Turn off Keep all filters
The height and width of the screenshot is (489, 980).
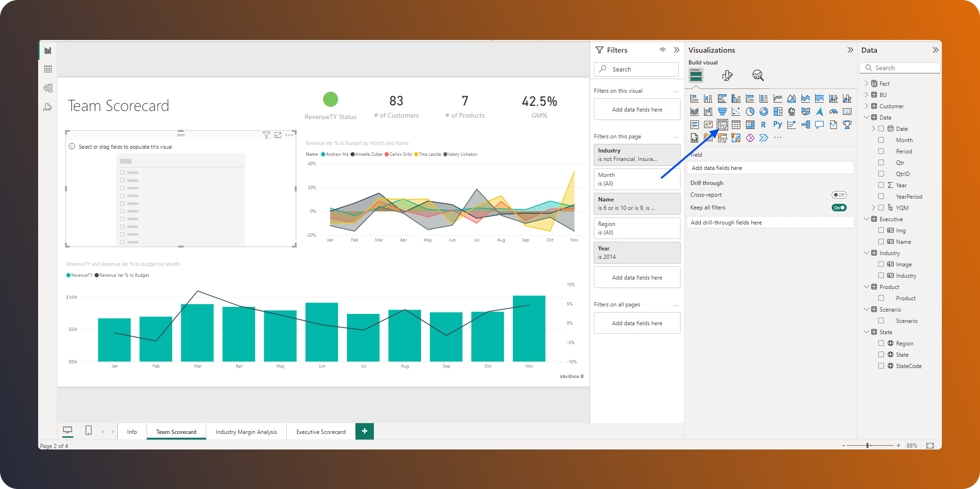[x=839, y=207]
